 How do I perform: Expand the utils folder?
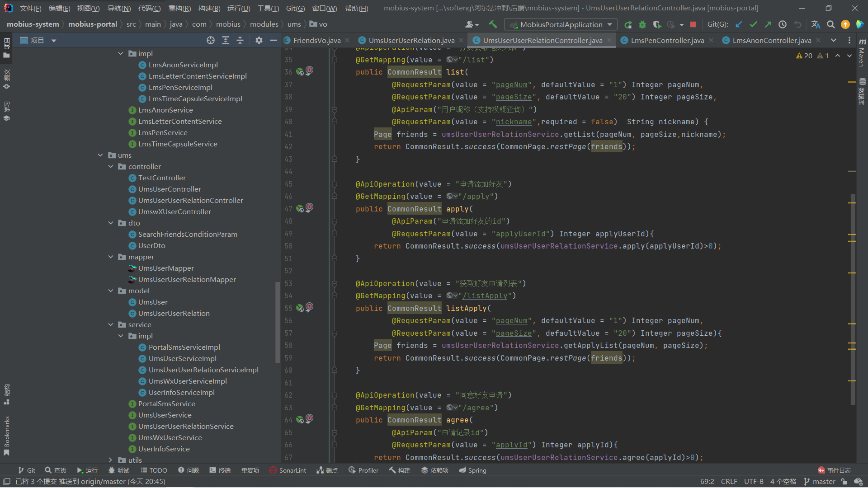111,460
